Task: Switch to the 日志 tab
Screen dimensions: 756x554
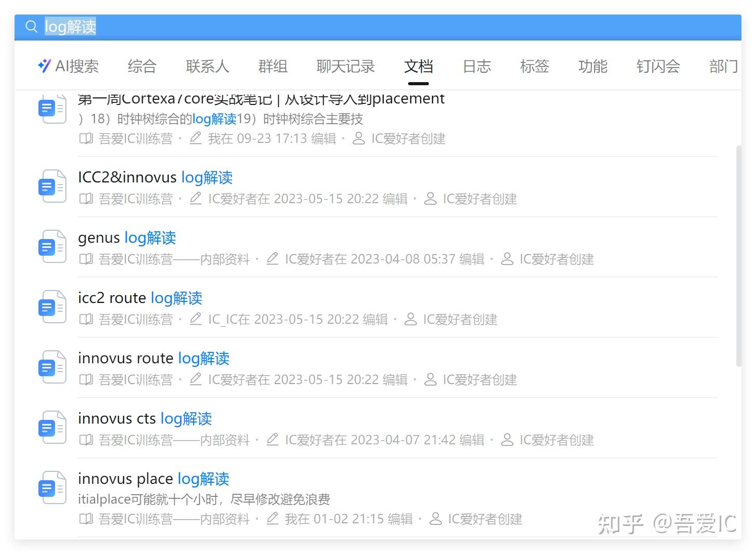Action: click(476, 67)
